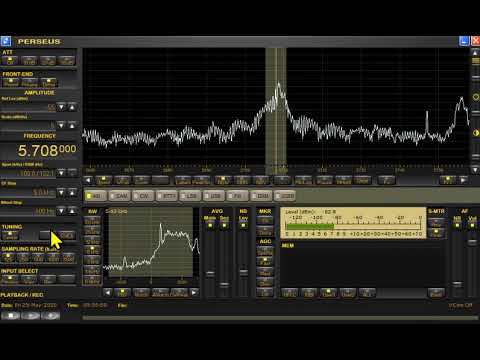Clear the marker with MKR Clr
This screenshot has height=360, width=480.
[x=265, y=231]
